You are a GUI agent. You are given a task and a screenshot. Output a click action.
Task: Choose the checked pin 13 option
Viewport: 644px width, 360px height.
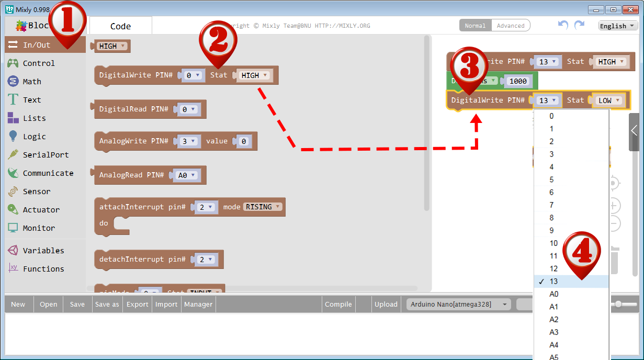[571, 282]
